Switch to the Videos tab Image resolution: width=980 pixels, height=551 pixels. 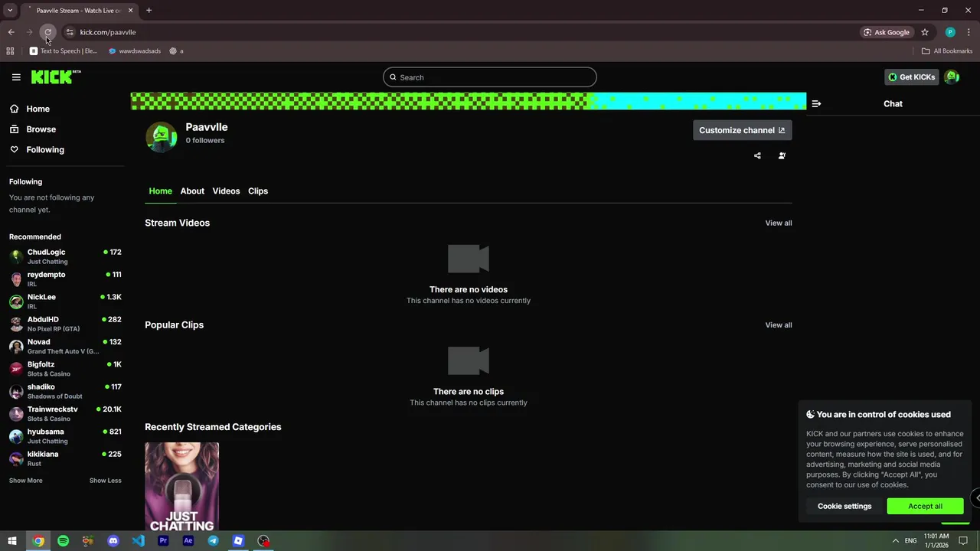[226, 191]
